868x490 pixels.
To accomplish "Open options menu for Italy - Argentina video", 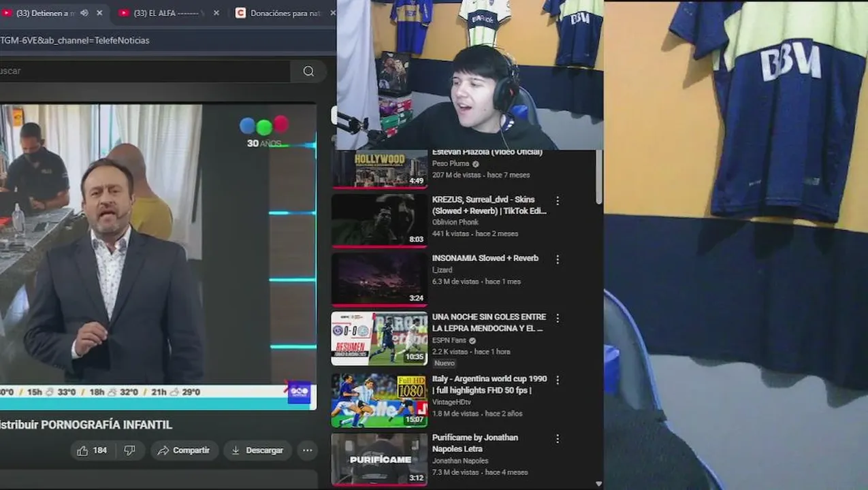I will pos(558,380).
